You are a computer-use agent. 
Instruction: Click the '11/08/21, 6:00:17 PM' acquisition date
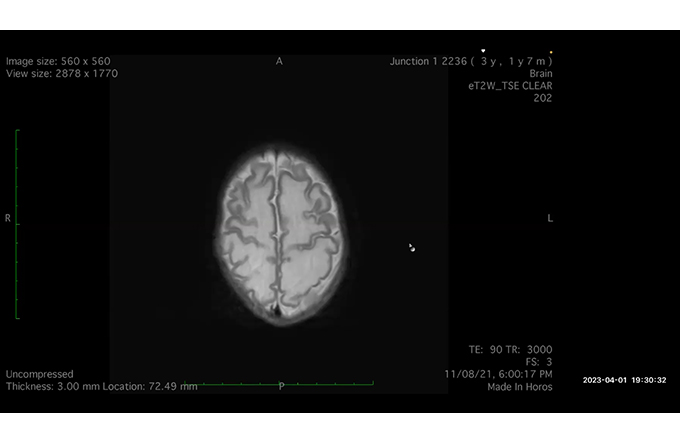coord(498,374)
